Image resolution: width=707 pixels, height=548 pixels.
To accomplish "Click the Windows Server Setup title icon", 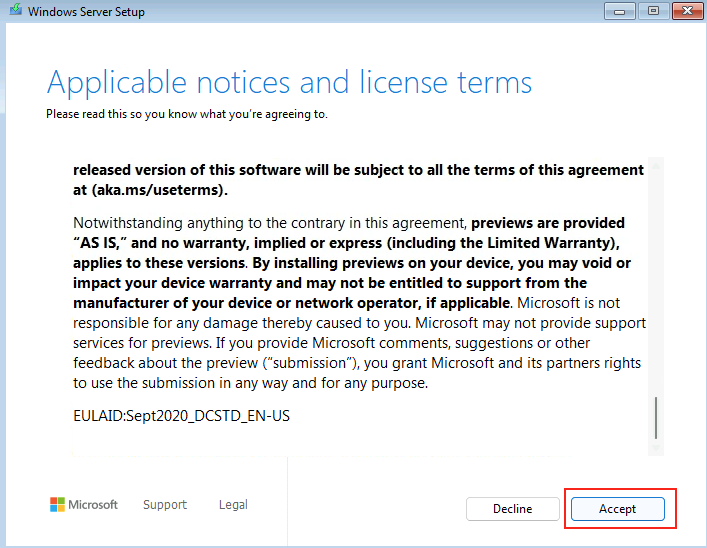I will click(16, 9).
